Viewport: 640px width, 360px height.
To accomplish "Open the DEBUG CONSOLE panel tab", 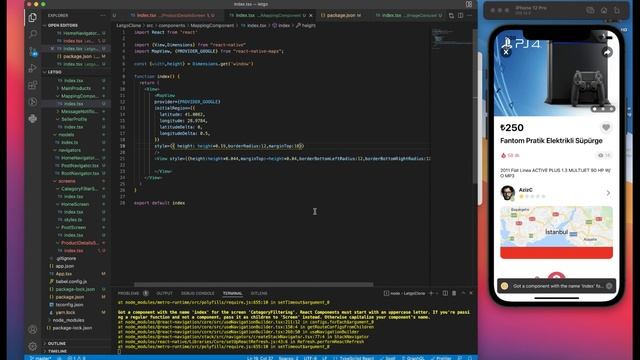I will pos(198,293).
